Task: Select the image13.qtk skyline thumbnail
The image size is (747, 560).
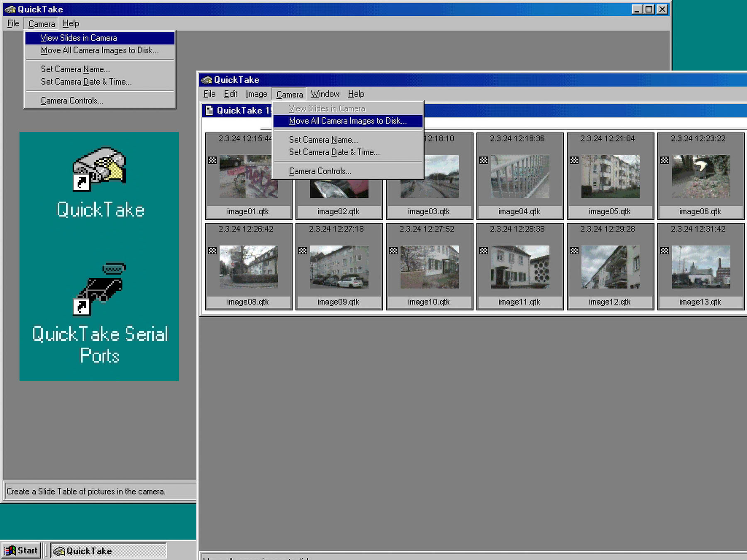Action: click(x=701, y=267)
